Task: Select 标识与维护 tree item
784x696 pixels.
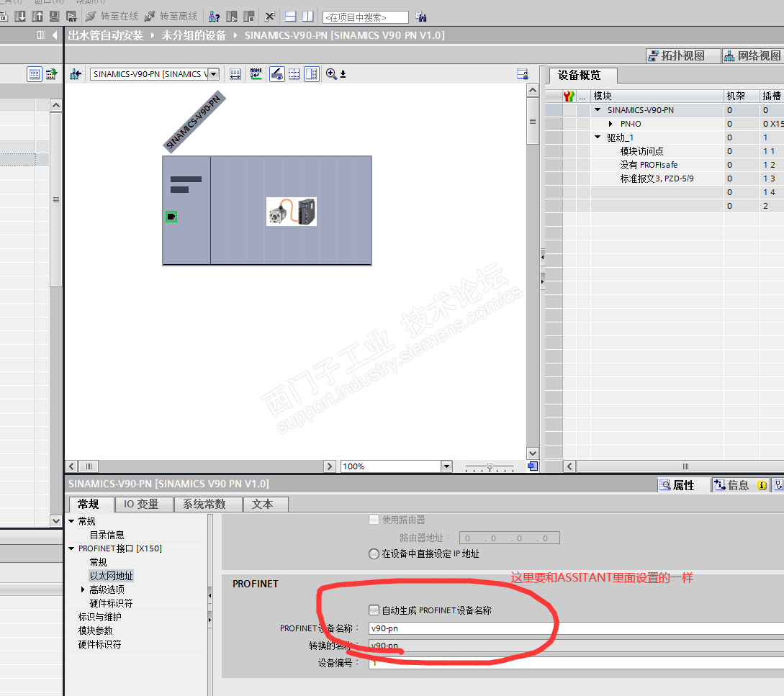Action: 100,617
